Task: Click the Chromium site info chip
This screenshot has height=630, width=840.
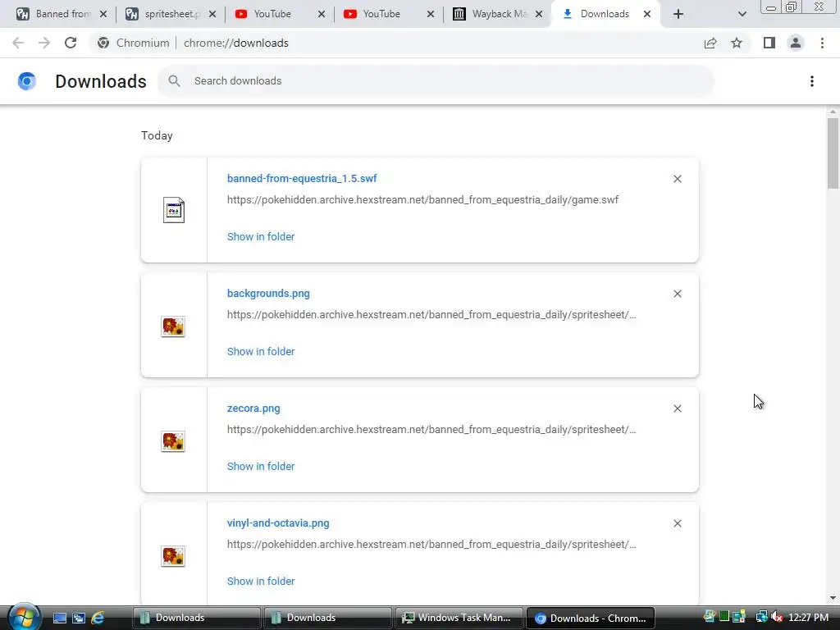Action: pos(134,43)
